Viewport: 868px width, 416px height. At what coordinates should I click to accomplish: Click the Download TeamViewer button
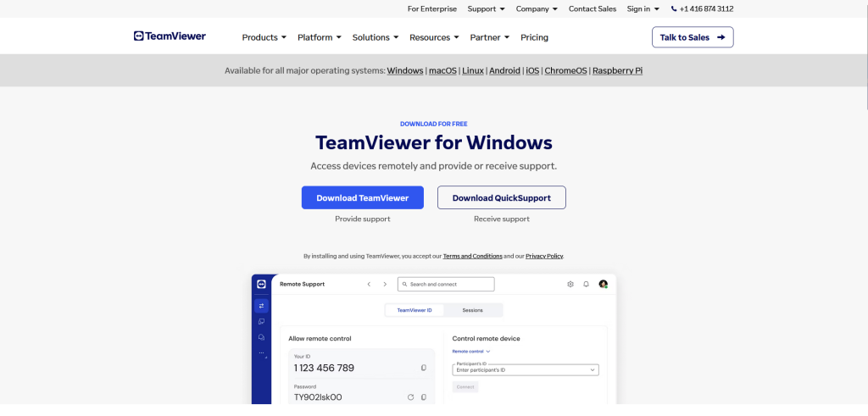tap(363, 197)
